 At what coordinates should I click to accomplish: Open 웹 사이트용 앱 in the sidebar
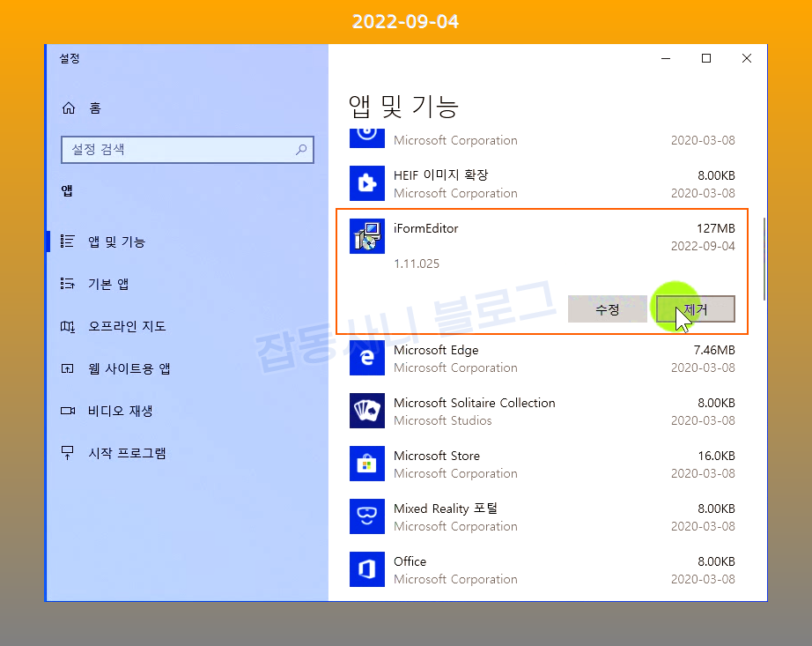click(129, 368)
